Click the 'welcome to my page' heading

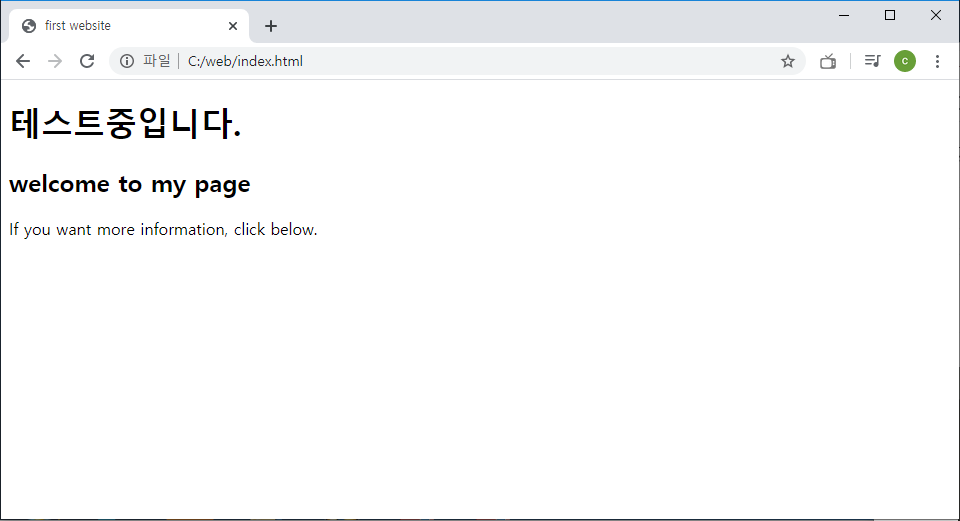click(130, 184)
